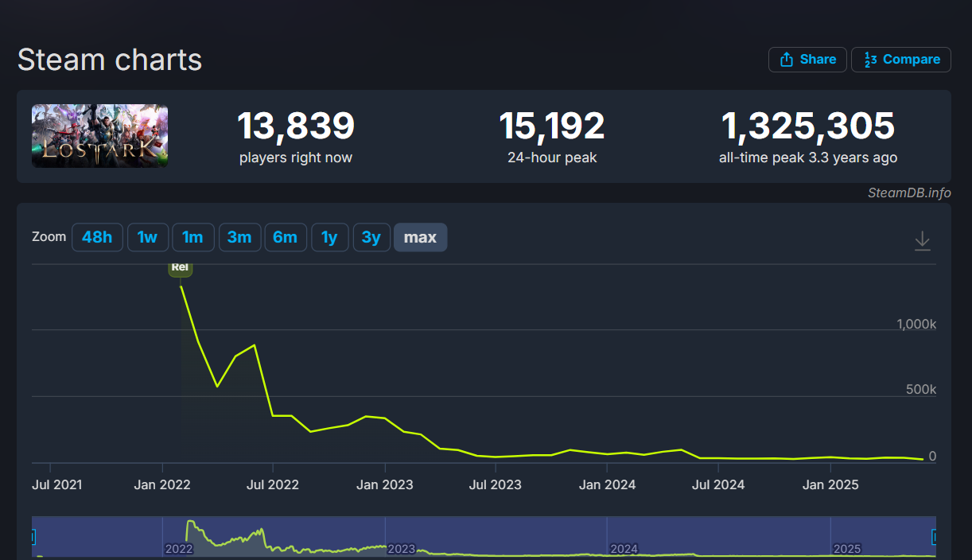
Task: Click the 1,000k y-axis label
Action: tap(916, 325)
